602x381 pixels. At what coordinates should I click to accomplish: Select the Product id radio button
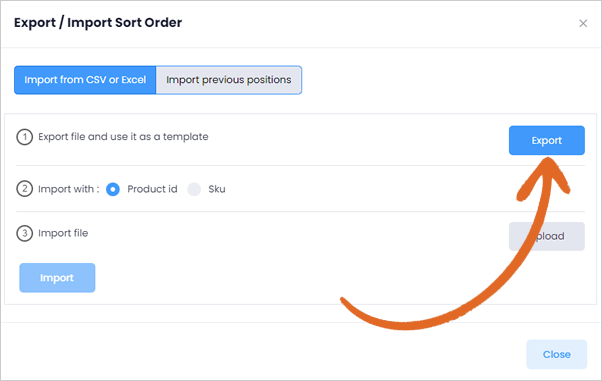113,189
